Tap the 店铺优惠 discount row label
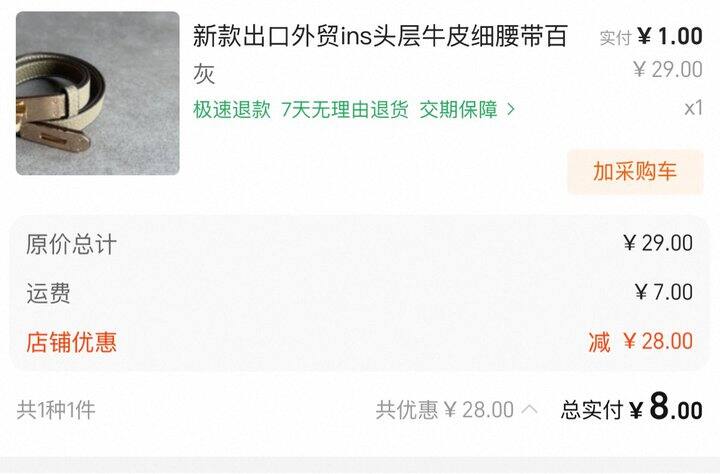The image size is (720, 474). point(71,342)
